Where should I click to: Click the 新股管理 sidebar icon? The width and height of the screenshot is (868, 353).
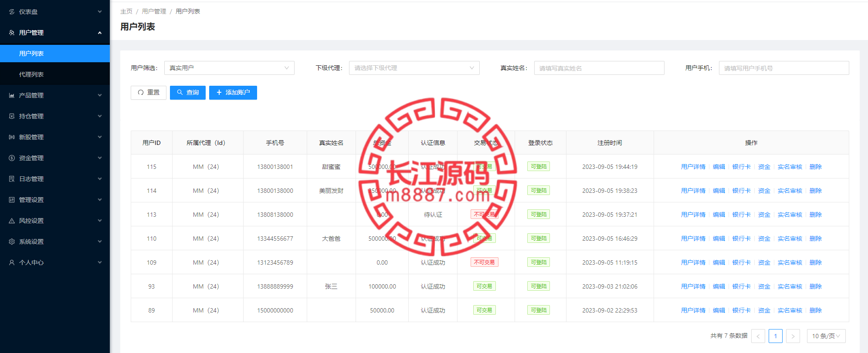(x=12, y=137)
